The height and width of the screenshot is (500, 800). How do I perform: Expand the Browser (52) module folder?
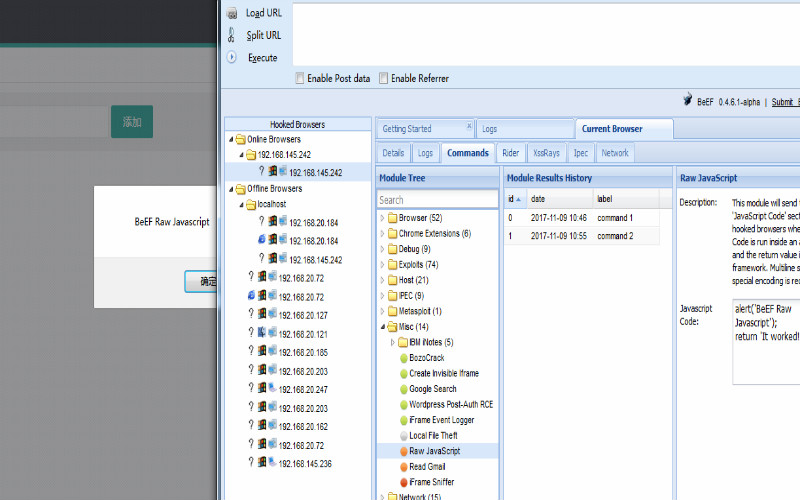(382, 218)
